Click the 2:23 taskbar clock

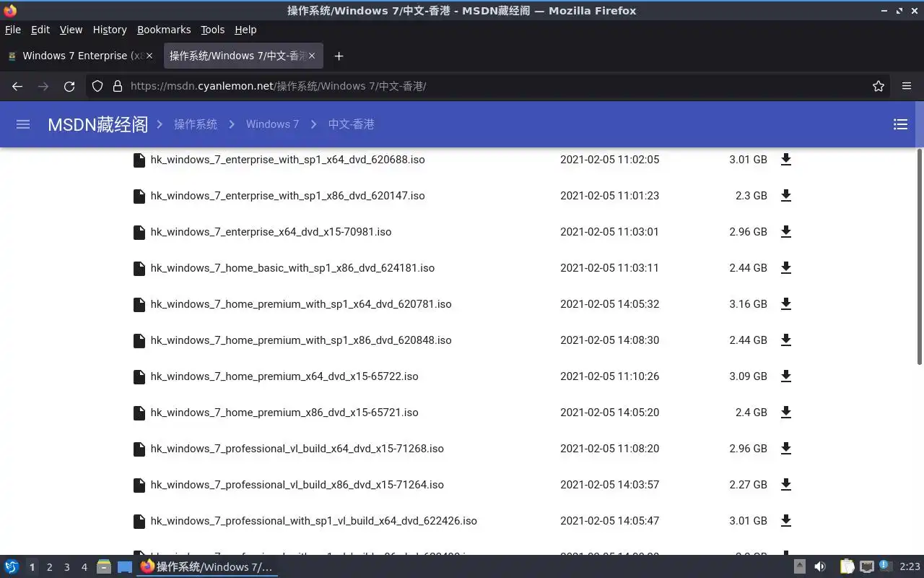point(910,566)
